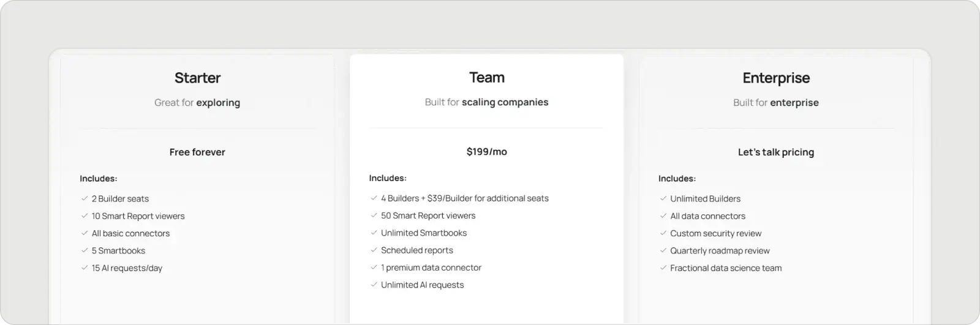Click the Free forever price label
The height and width of the screenshot is (325, 980).
pos(197,152)
